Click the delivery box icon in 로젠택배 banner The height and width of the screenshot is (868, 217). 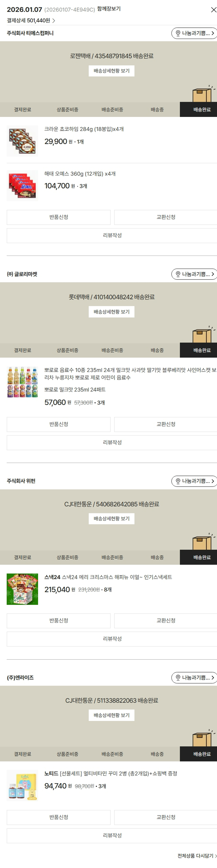click(x=203, y=95)
